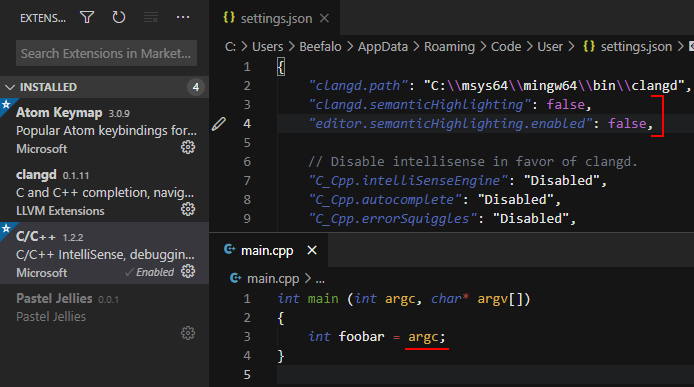Open the Extensions views more actions menu
This screenshot has height=387, width=694.
pos(183,17)
